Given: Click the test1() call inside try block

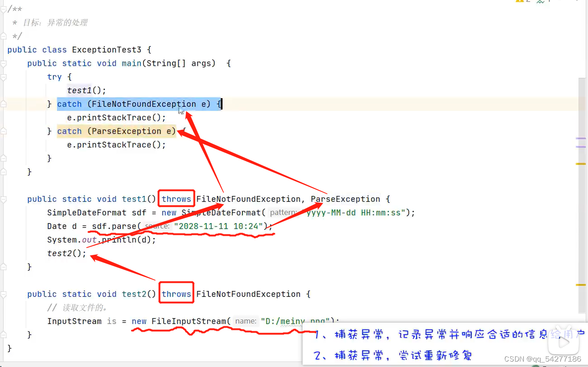Looking at the screenshot, I should (x=86, y=91).
